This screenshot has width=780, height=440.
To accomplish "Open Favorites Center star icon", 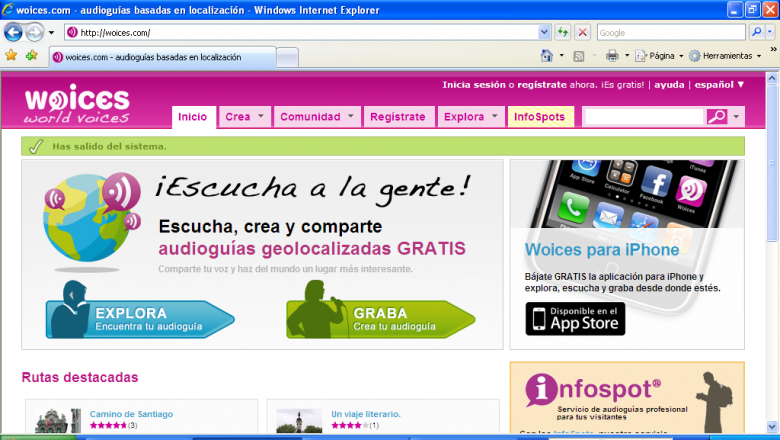I will point(11,55).
